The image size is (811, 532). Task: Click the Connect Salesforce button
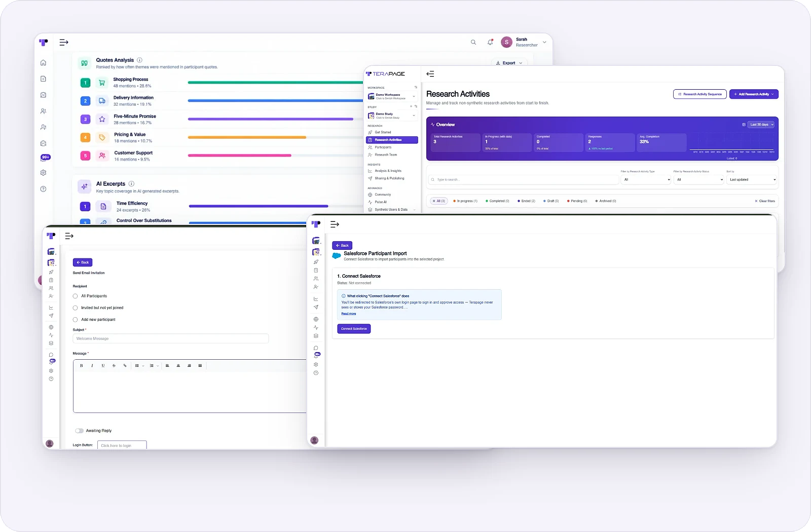pyautogui.click(x=354, y=329)
